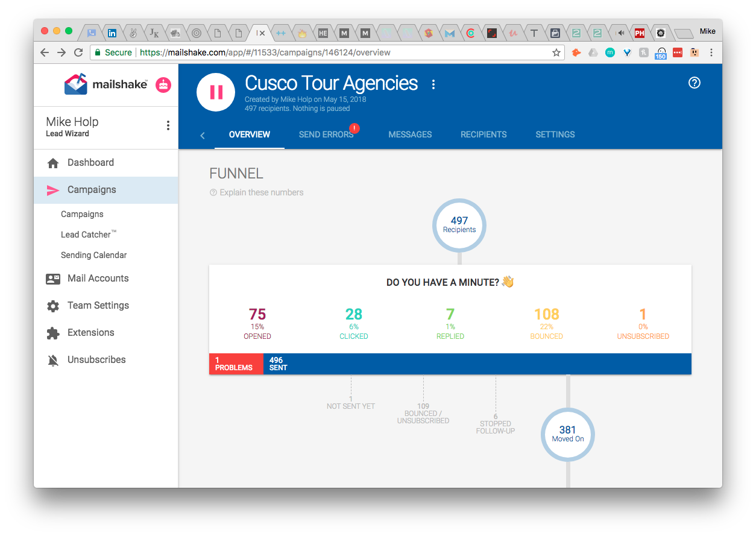Switch to the PH Product Hunt browser tab
This screenshot has width=756, height=536.
click(640, 33)
